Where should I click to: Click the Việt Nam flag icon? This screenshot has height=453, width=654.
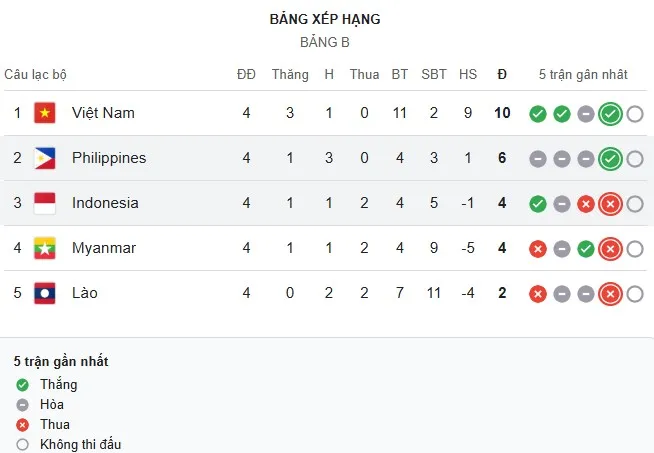click(45, 113)
